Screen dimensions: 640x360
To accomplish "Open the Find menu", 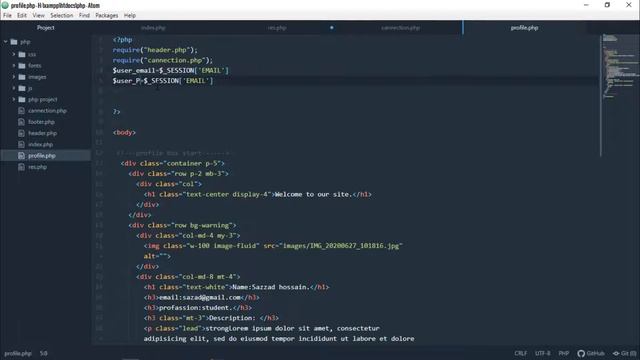I will pos(84,16).
